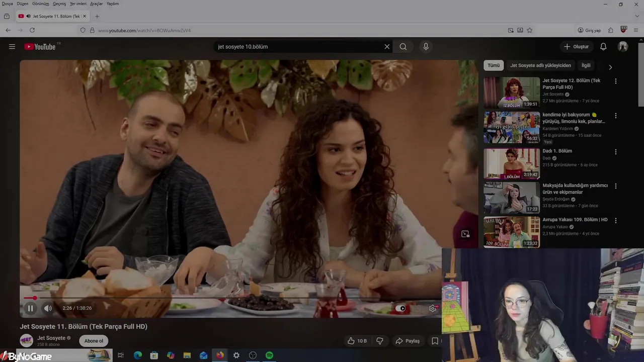Open Firefox Yer imleri menu
Image resolution: width=644 pixels, height=362 pixels.
pyautogui.click(x=78, y=4)
